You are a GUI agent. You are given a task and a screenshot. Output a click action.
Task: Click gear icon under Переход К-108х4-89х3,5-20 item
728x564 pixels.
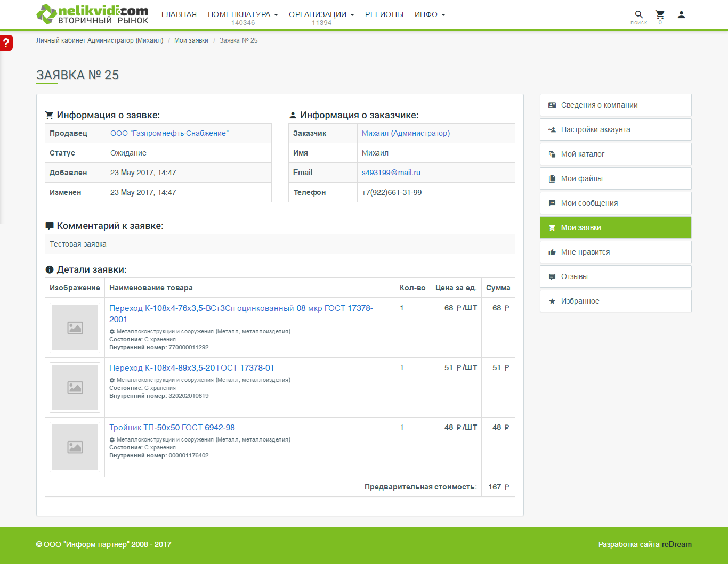click(x=112, y=380)
